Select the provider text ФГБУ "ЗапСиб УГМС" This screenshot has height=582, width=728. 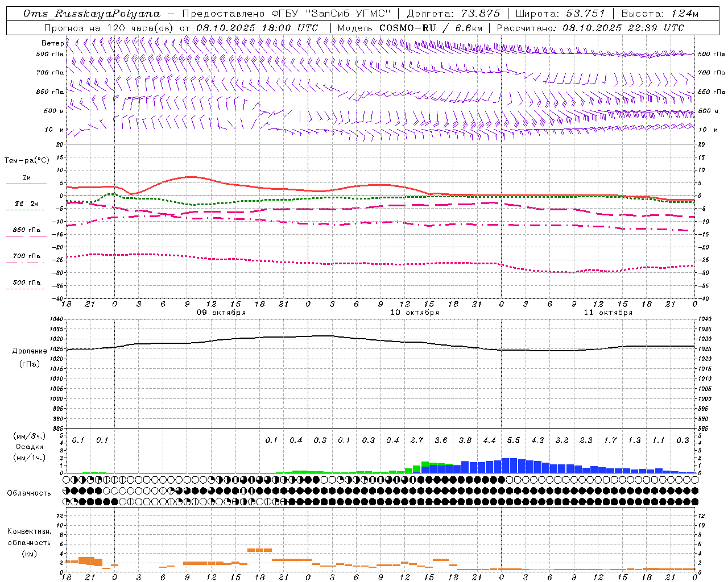click(332, 14)
